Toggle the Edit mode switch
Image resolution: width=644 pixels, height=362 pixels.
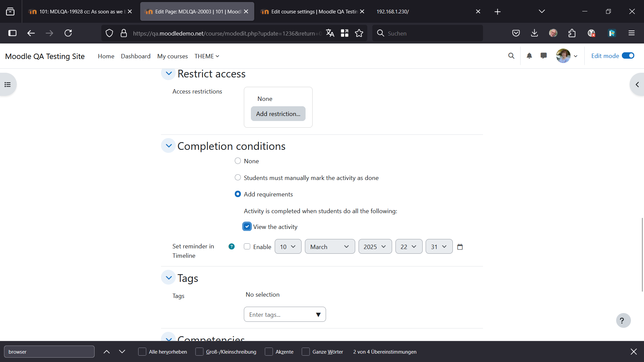tap(628, 56)
